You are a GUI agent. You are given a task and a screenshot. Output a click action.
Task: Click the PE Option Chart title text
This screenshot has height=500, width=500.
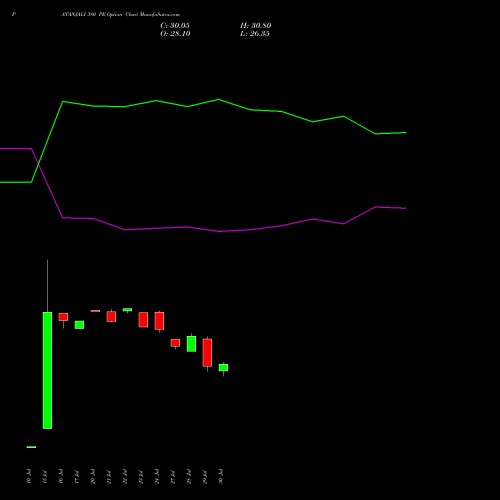[x=121, y=15]
